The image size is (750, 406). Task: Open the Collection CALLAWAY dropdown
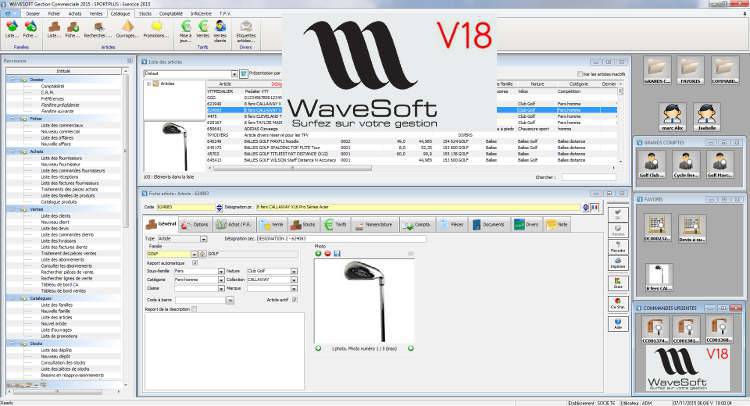294,280
